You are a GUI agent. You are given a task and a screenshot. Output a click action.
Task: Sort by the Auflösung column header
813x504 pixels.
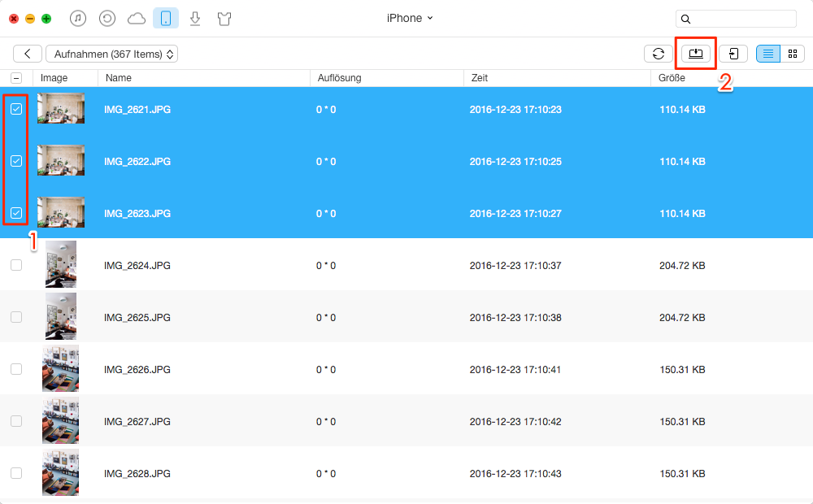(339, 78)
